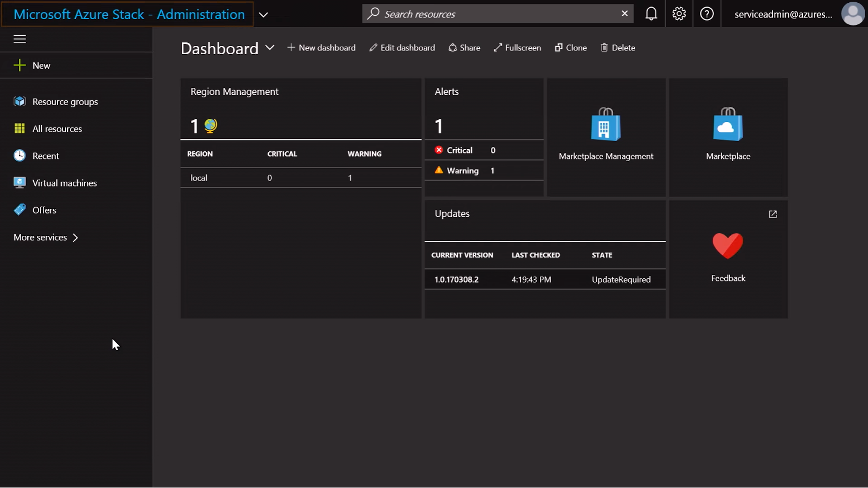This screenshot has height=488, width=868.
Task: Click the Critical red X icon
Action: point(439,150)
